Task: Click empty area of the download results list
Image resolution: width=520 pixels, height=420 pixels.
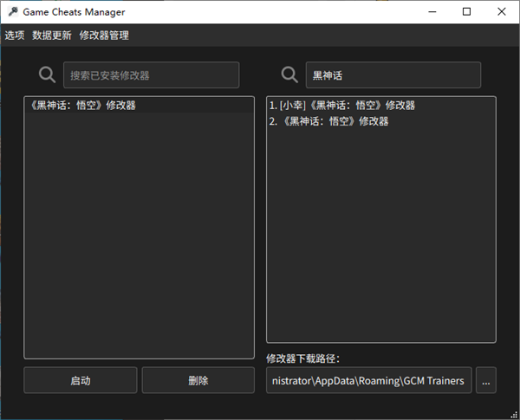Action: (x=381, y=242)
